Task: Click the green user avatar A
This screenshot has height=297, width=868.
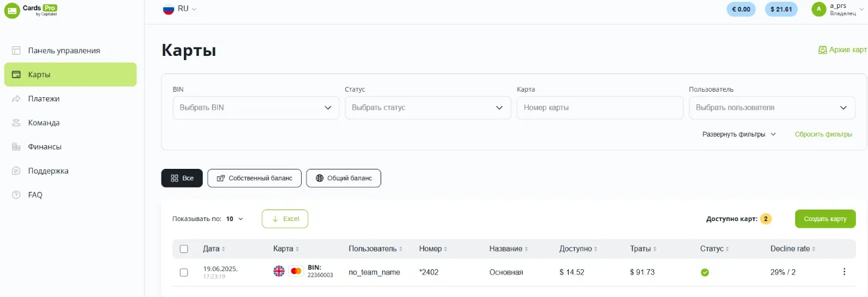Action: pos(819,9)
